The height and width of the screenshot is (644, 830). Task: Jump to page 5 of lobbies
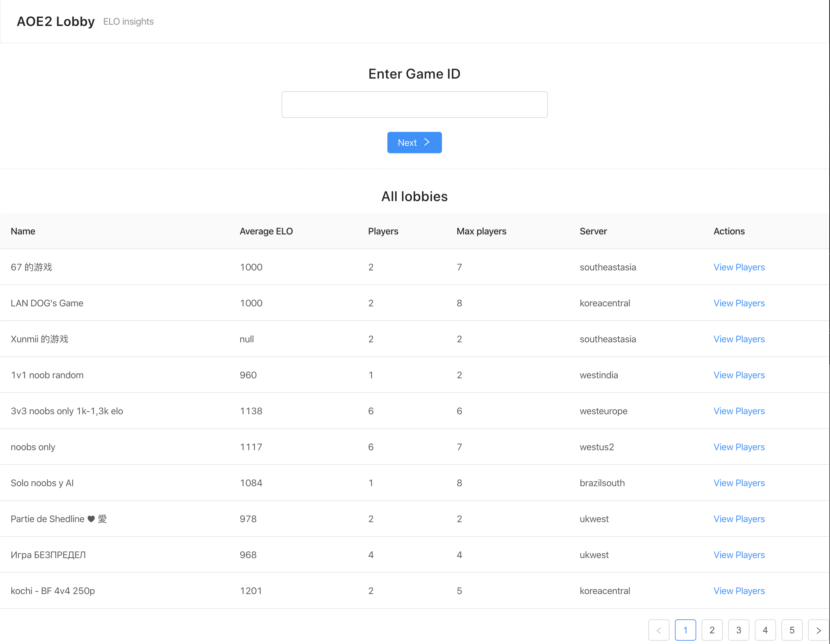(792, 630)
